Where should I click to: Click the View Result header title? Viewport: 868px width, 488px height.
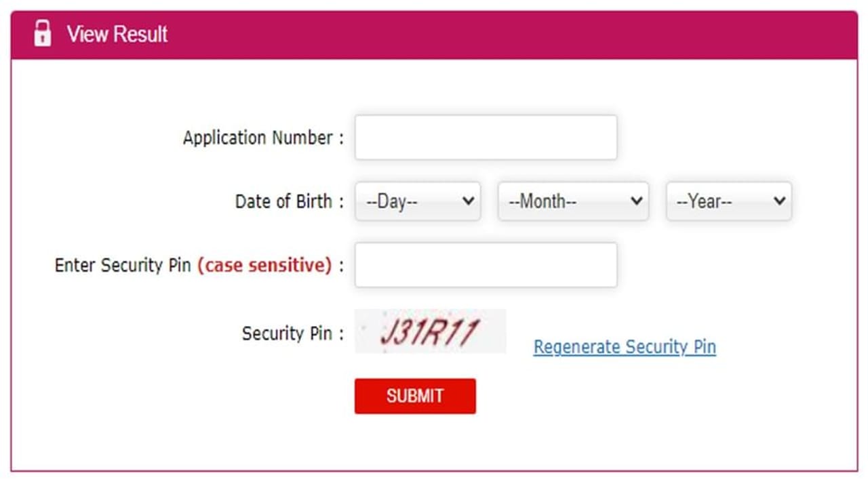pyautogui.click(x=117, y=35)
